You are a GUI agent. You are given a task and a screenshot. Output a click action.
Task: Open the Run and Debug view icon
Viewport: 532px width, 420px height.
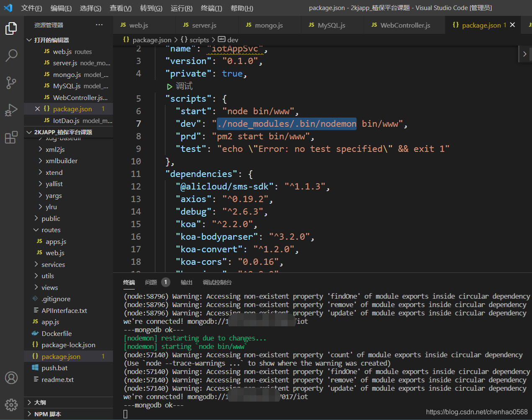point(11,110)
